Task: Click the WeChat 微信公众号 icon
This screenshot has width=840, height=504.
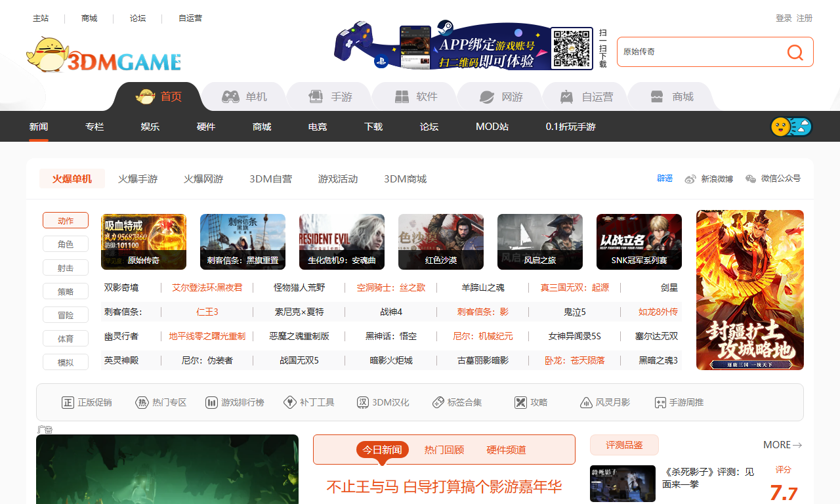Action: click(751, 179)
